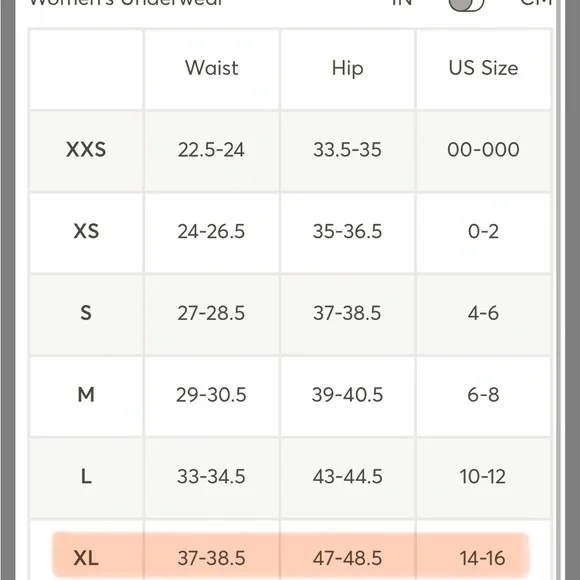
Task: Click the US Size column header
Action: (x=483, y=68)
